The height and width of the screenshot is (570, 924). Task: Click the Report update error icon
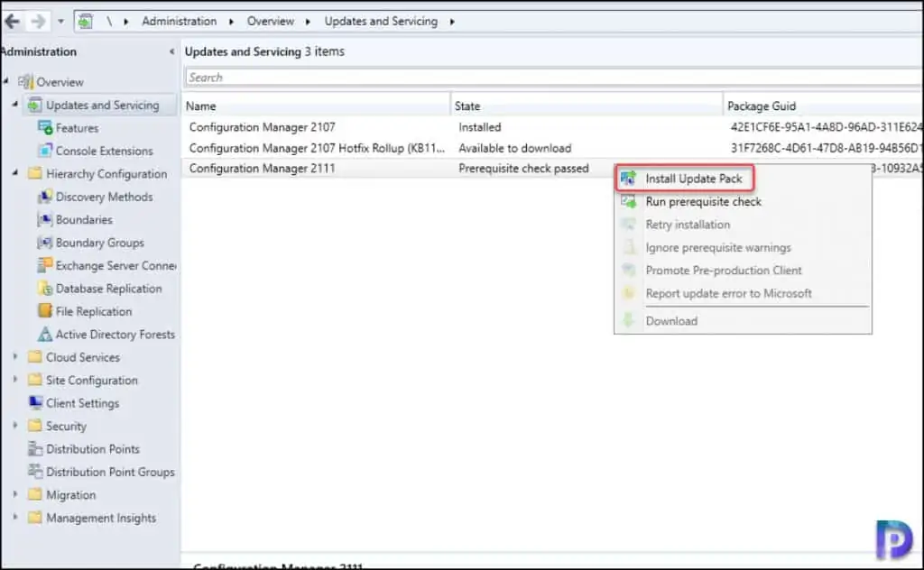[629, 293]
